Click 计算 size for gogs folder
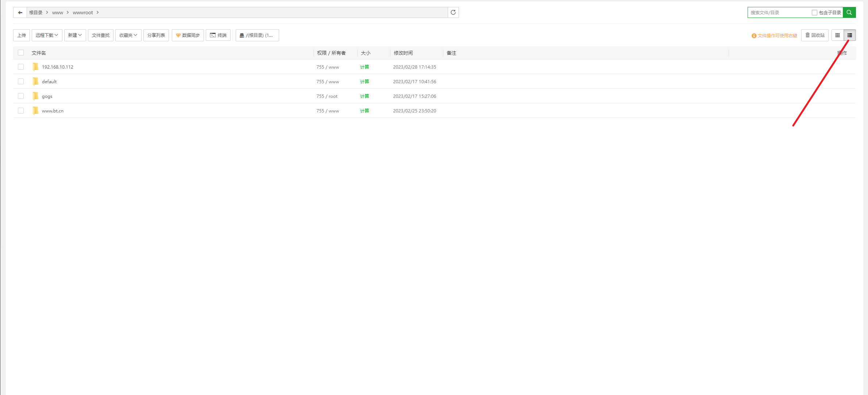Viewport: 868px width, 395px height. click(x=364, y=96)
